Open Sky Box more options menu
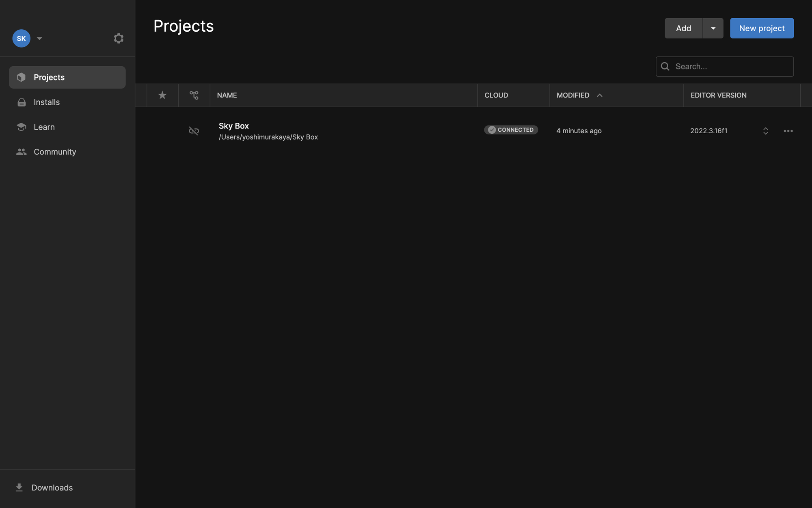 [x=788, y=131]
